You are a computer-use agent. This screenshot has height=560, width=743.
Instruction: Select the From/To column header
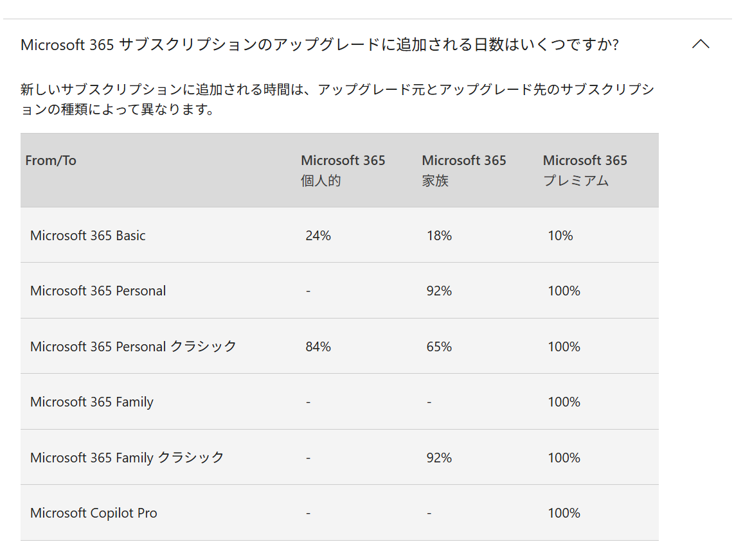point(51,161)
